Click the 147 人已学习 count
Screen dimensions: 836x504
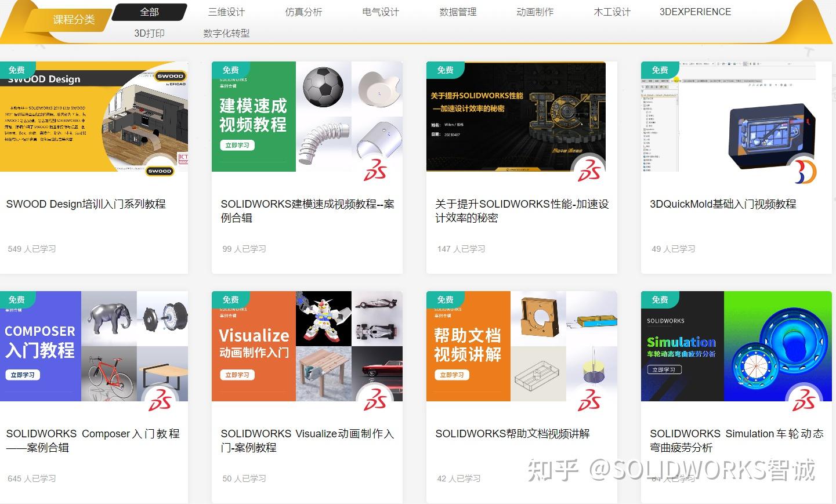click(461, 249)
